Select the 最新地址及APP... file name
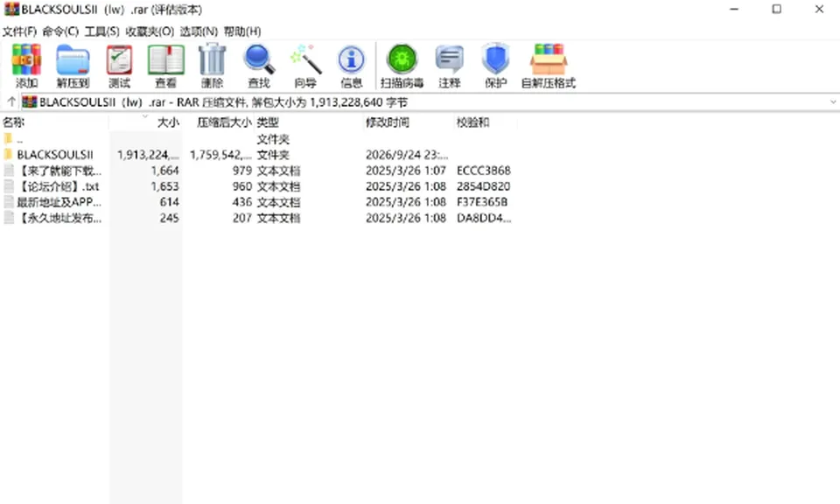The image size is (840, 504). pyautogui.click(x=59, y=202)
